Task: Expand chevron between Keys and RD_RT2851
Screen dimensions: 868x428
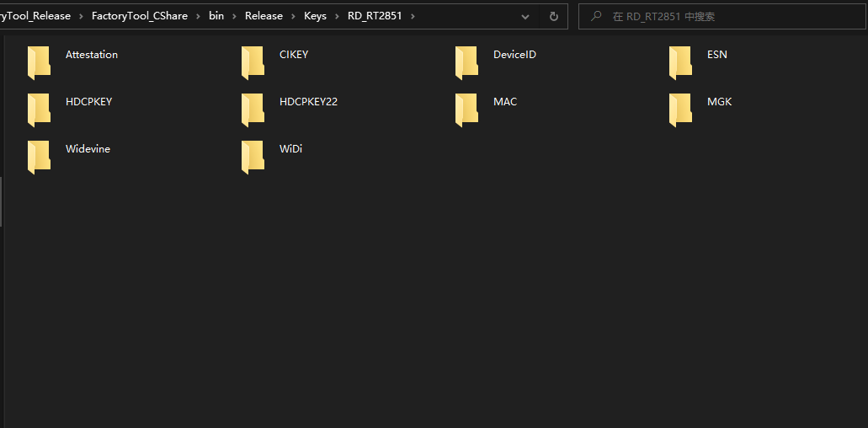Action: pyautogui.click(x=337, y=16)
